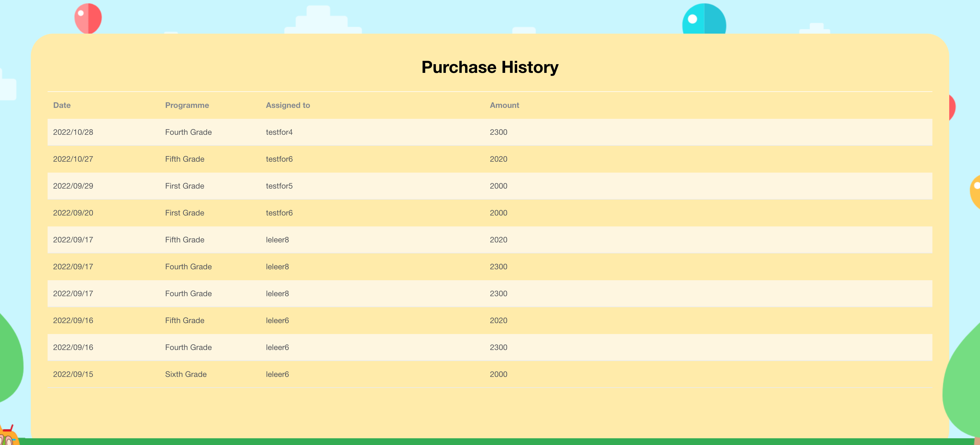Select the 2022/10/28 date cell
The height and width of the screenshot is (445, 980).
pyautogui.click(x=73, y=132)
